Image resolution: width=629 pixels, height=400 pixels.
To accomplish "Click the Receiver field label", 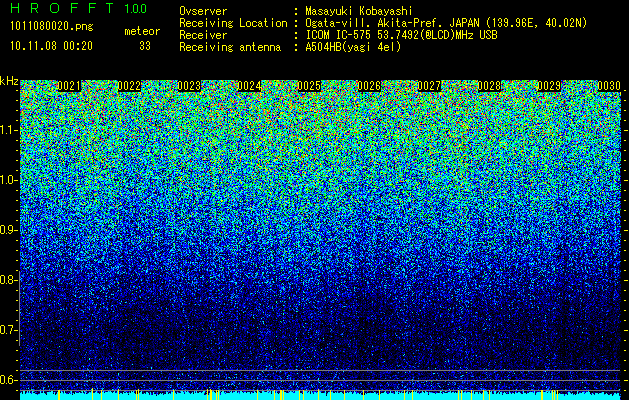I will [203, 35].
